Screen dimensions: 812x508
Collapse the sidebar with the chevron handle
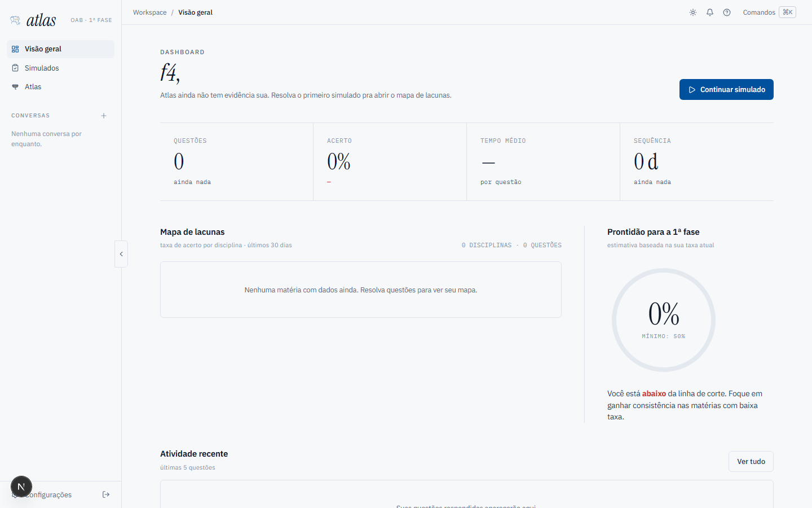(121, 254)
